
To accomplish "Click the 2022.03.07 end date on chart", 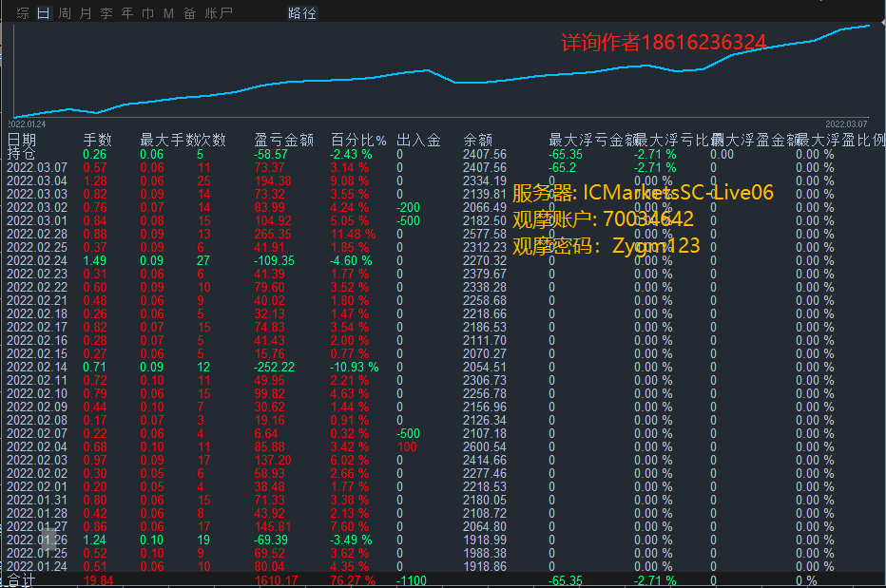I will coord(845,123).
